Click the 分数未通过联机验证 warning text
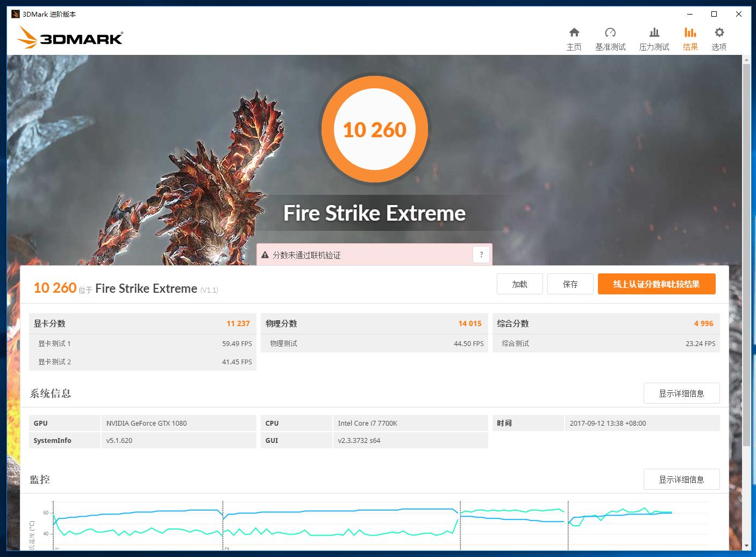The width and height of the screenshot is (756, 557). 306,255
